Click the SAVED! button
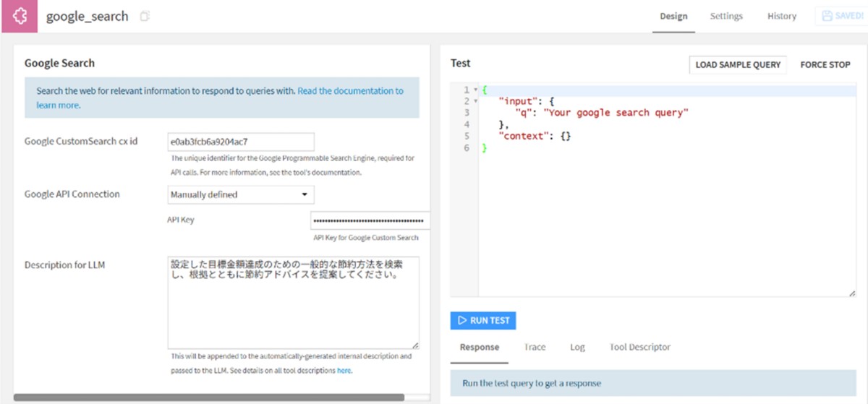 [x=841, y=16]
